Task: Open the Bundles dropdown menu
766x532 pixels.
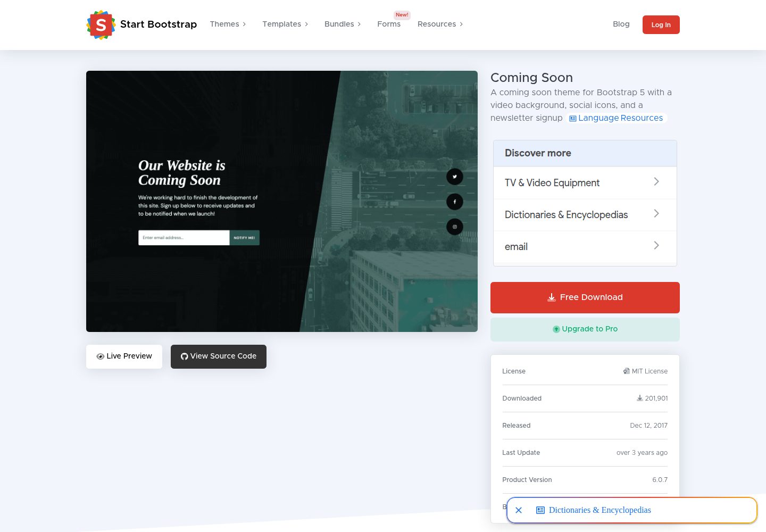Action: click(x=343, y=24)
